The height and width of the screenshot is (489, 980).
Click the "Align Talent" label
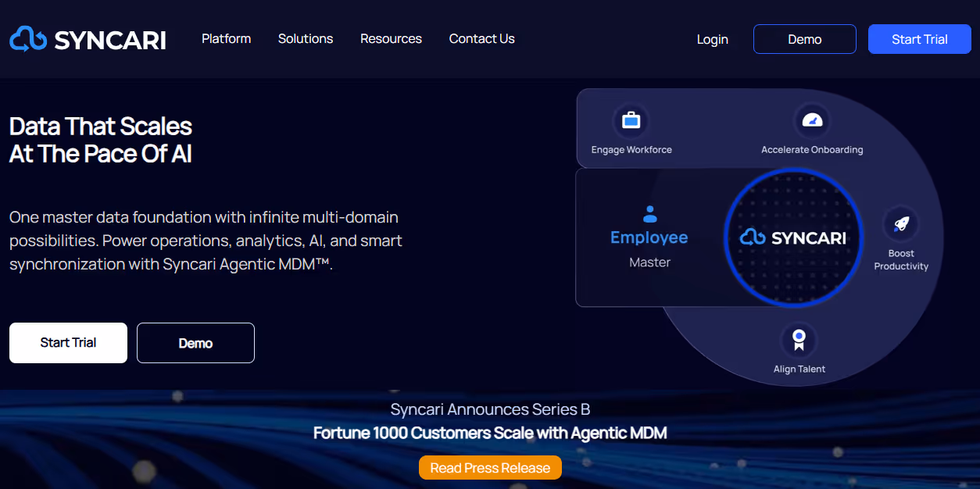click(799, 369)
